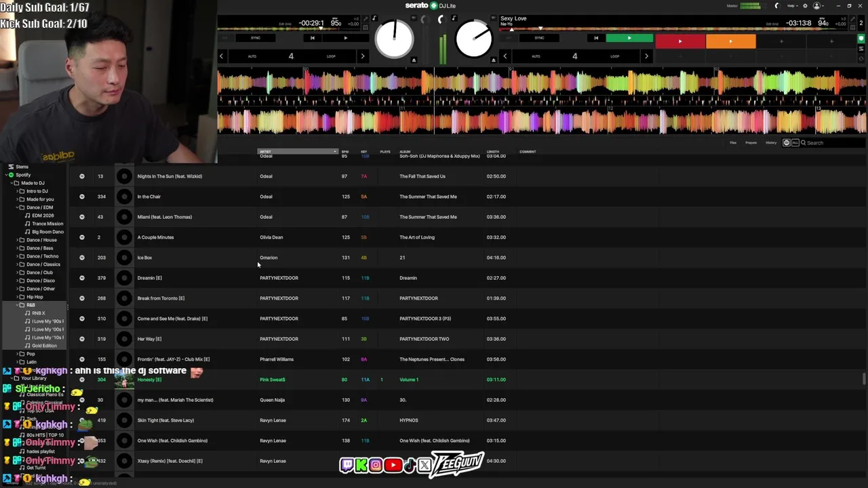Collapse the R&B folder

pos(18,305)
